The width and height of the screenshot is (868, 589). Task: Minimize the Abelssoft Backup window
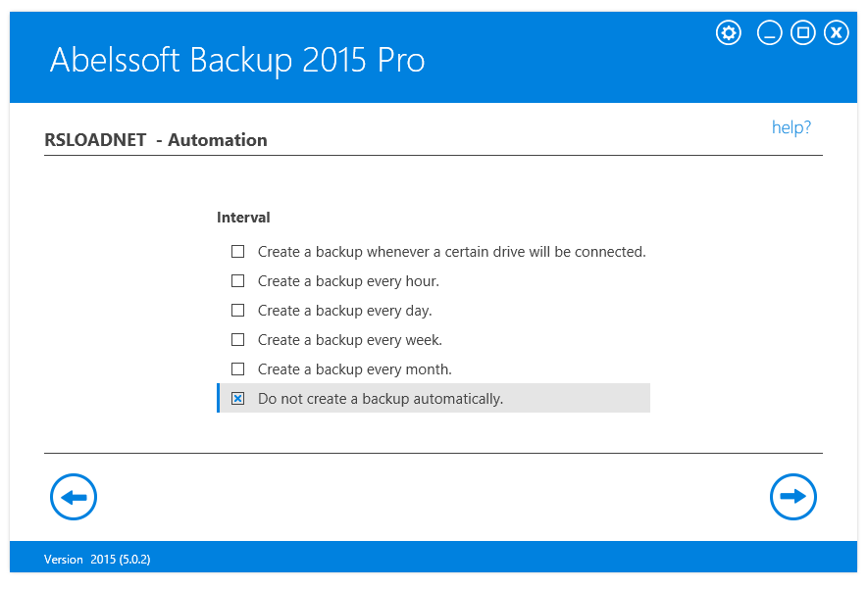click(770, 33)
